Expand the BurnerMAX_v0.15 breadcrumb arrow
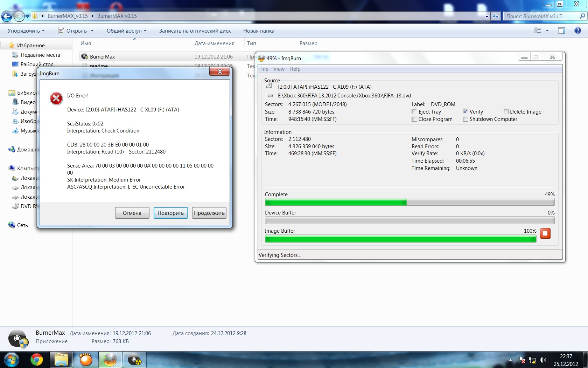The image size is (588, 368). (x=92, y=16)
